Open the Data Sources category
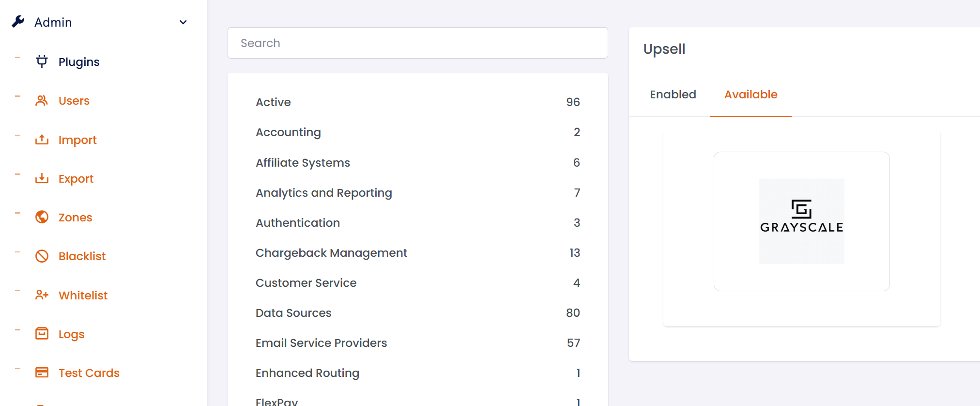 293,313
